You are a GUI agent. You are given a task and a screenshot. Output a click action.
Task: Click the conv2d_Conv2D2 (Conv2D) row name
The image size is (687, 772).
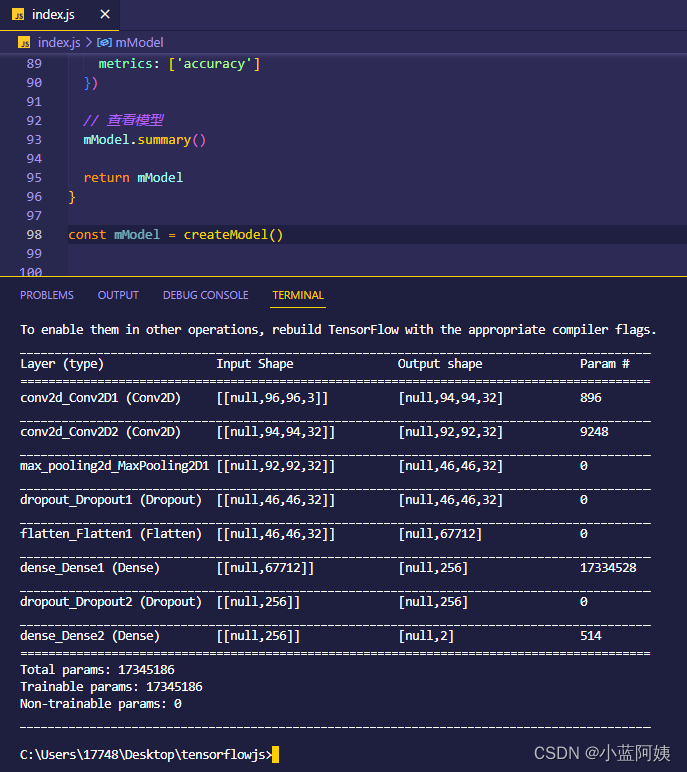pyautogui.click(x=100, y=432)
